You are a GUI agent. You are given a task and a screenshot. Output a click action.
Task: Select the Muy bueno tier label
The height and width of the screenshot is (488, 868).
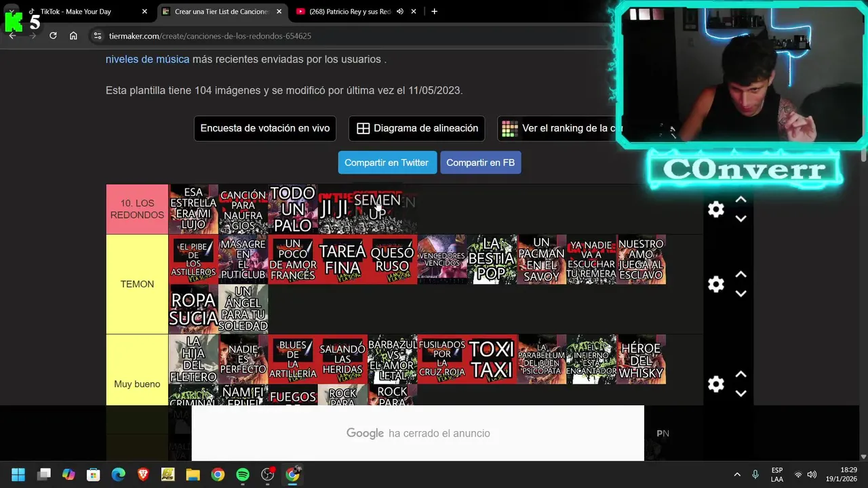[137, 384]
